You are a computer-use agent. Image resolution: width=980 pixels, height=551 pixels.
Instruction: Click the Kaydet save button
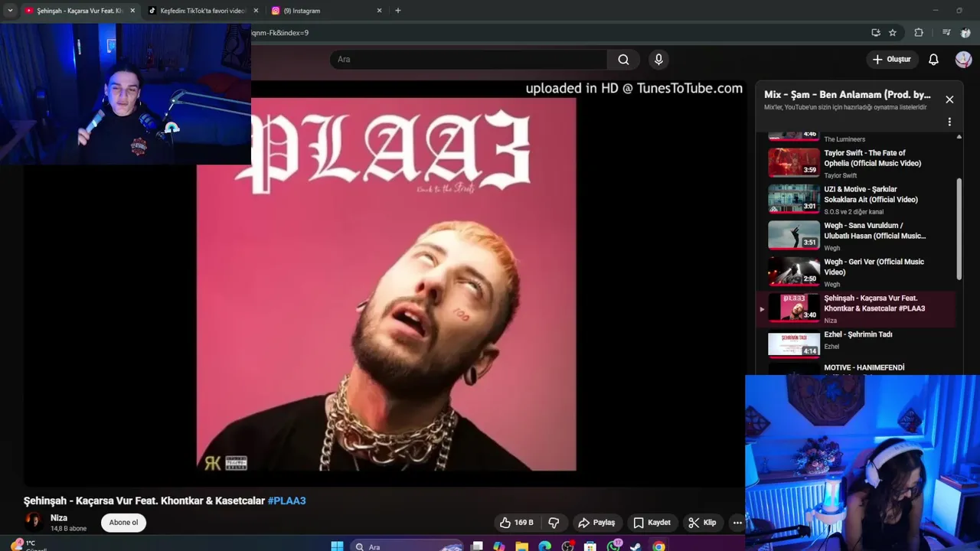pyautogui.click(x=652, y=523)
